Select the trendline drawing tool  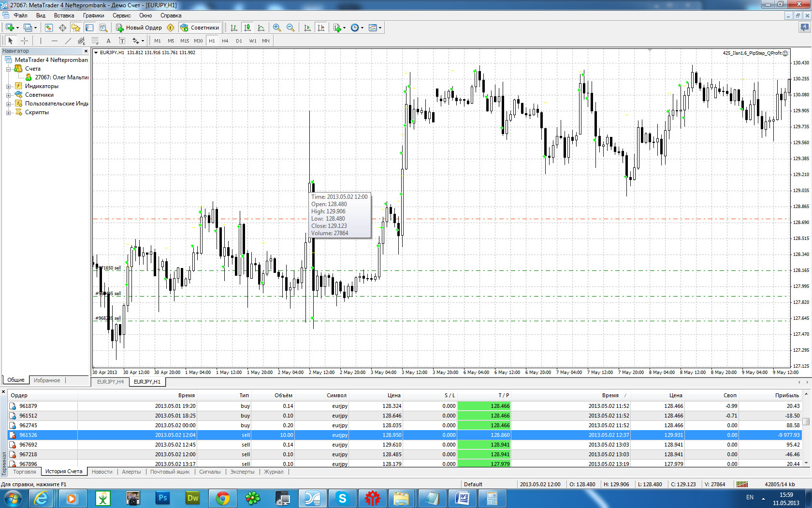pos(68,41)
